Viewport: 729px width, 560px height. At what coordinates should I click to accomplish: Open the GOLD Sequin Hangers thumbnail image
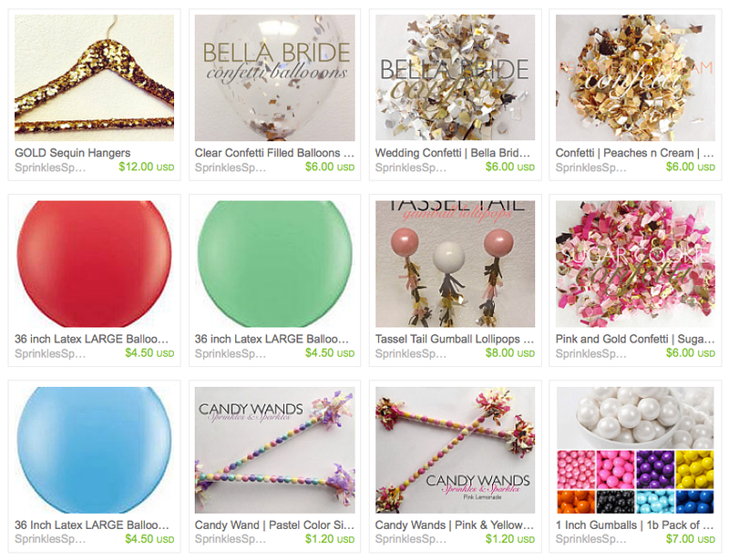95,77
